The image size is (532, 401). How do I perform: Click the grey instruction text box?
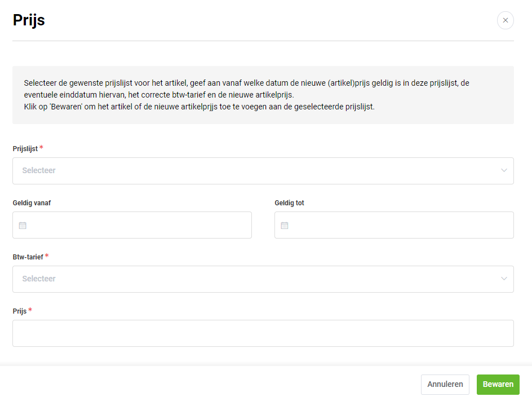(x=263, y=95)
